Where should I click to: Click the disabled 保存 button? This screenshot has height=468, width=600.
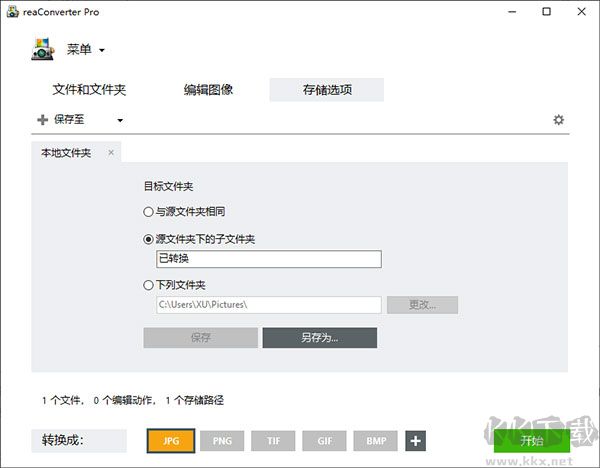[201, 338]
